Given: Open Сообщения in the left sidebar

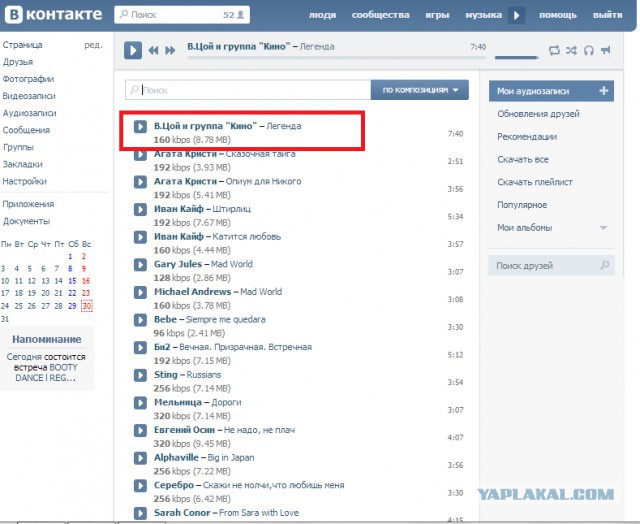Looking at the screenshot, I should tap(26, 130).
